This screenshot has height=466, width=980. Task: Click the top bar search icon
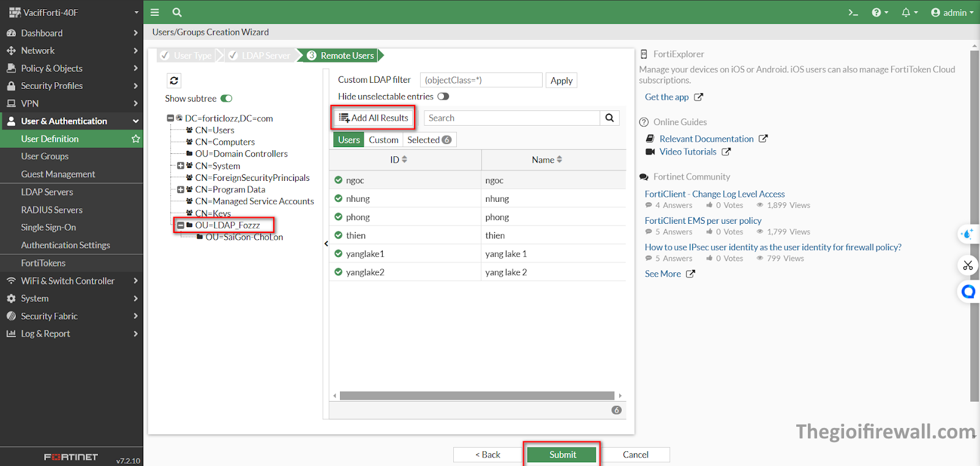[x=177, y=12]
